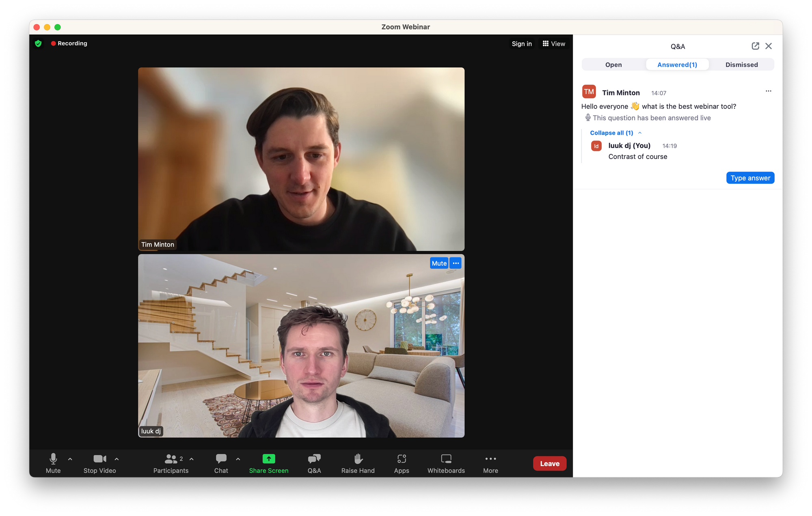This screenshot has width=812, height=516.
Task: Click the TM avatar in Q&A
Action: (x=589, y=92)
